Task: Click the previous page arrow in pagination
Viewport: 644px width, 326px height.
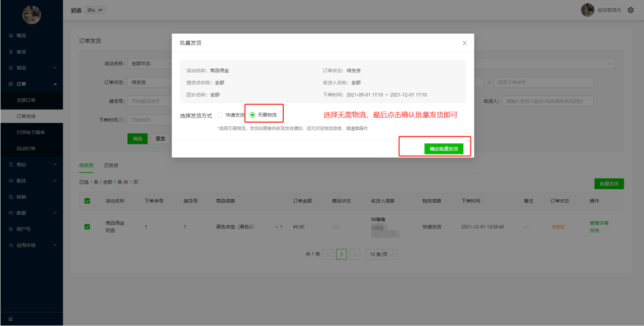Action: tap(328, 254)
